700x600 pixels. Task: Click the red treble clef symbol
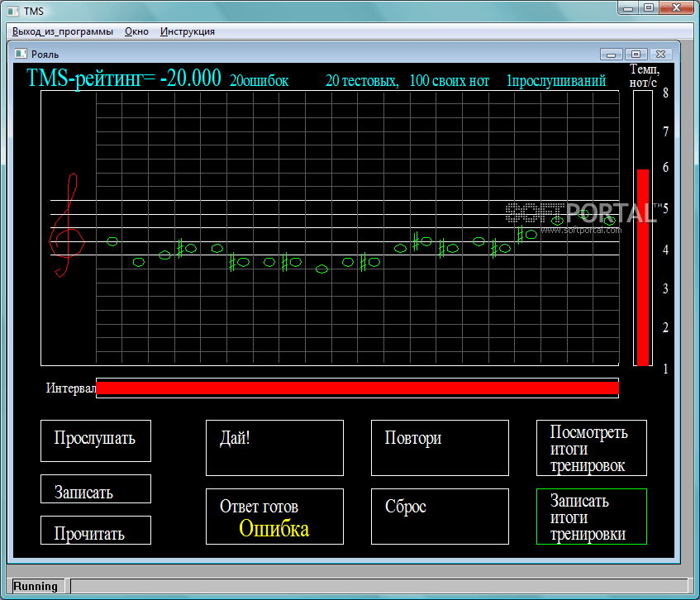[66, 226]
